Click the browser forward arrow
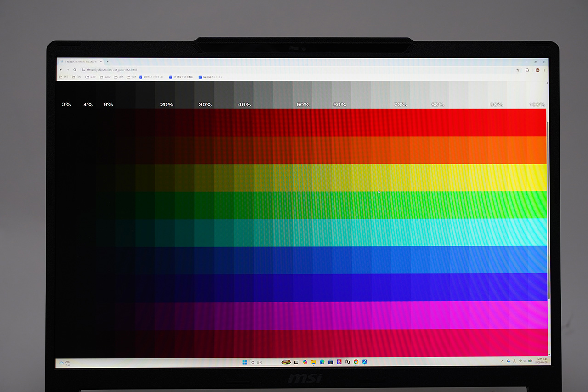Viewport: 588px width, 392px height. [x=68, y=70]
